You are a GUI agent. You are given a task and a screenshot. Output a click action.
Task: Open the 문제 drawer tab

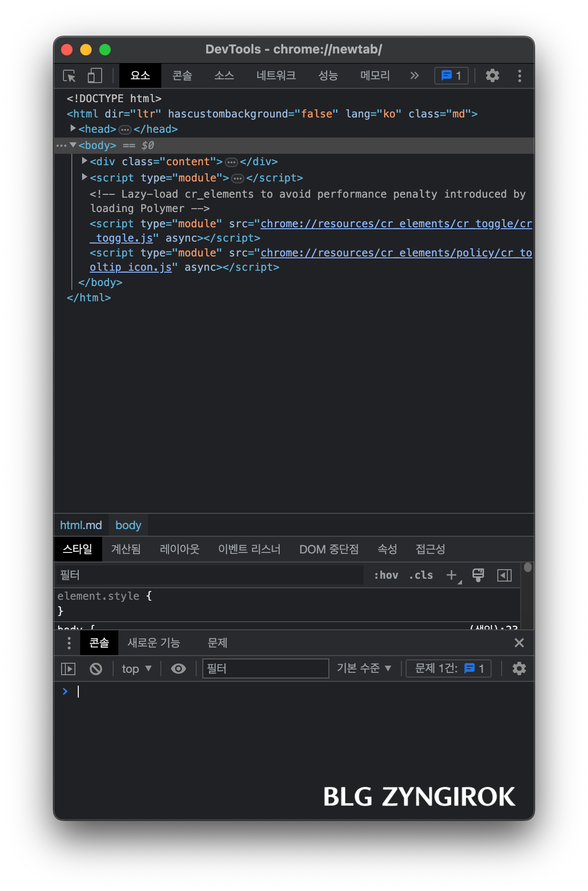pyautogui.click(x=218, y=643)
